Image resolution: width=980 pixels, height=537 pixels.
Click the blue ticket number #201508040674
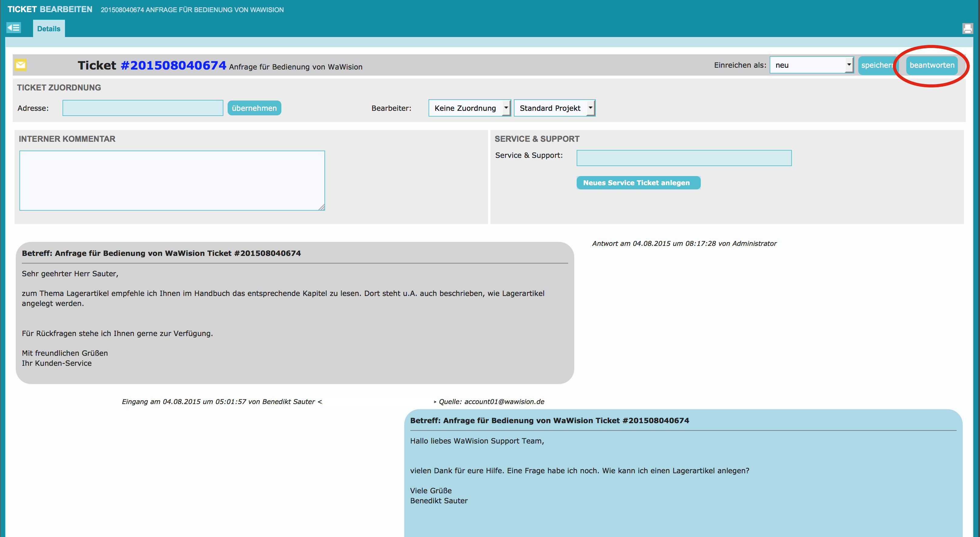point(173,66)
